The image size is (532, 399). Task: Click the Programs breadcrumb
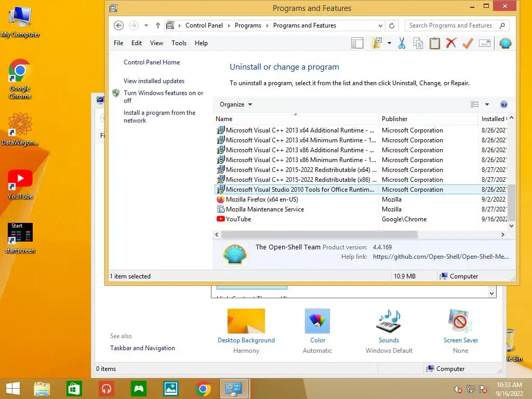pyautogui.click(x=248, y=26)
